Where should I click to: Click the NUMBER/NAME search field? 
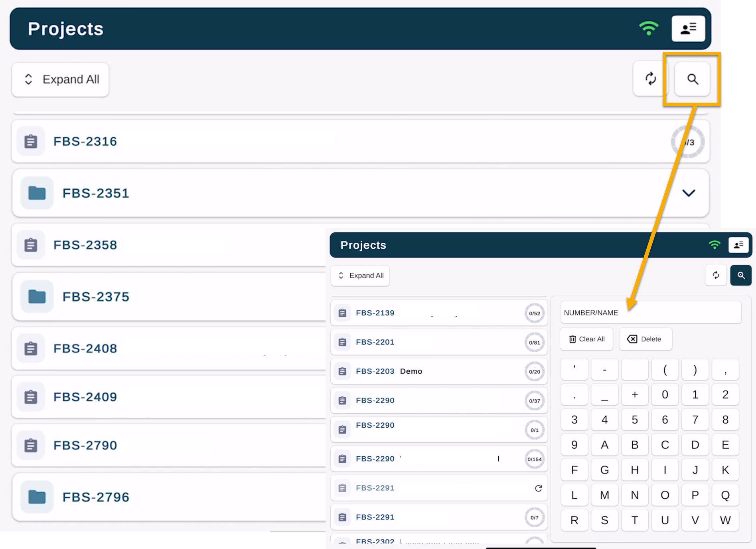[650, 313]
